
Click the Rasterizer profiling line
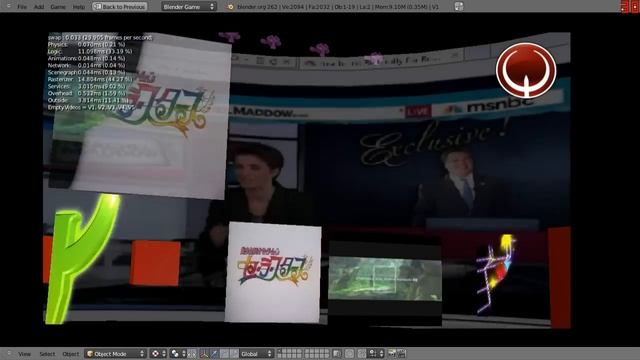point(90,80)
